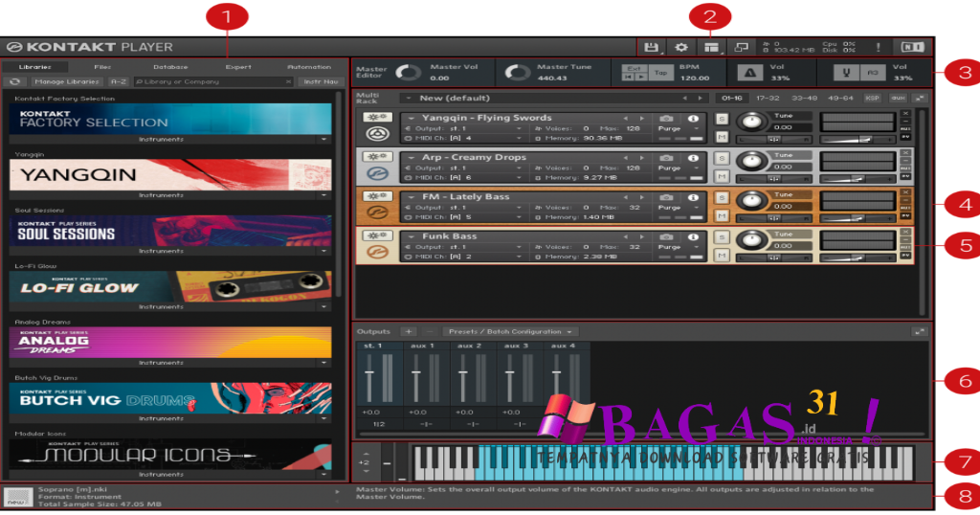
Task: Click the Instr Nav button
Action: pyautogui.click(x=322, y=82)
